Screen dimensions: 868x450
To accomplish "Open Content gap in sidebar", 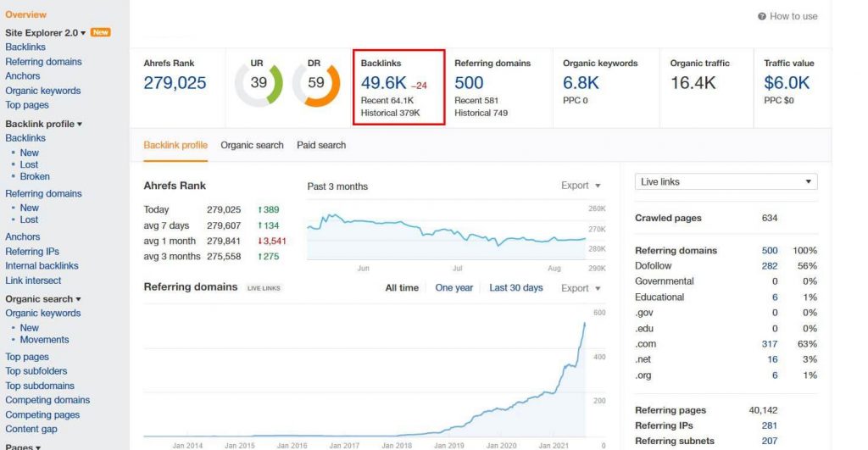I will click(31, 429).
